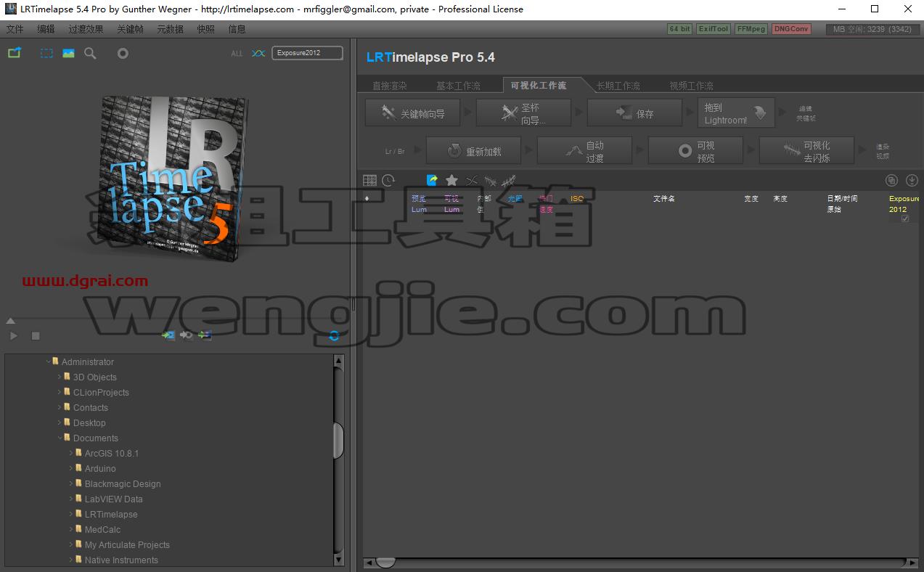Click the 拖到 Lightroom! button
Screen dimensions: 924x572
point(736,113)
